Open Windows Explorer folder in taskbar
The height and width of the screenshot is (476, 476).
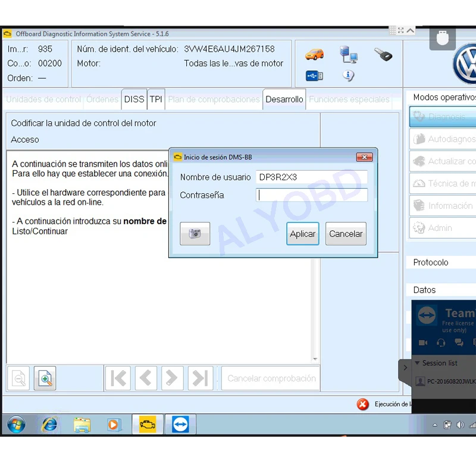click(x=82, y=425)
